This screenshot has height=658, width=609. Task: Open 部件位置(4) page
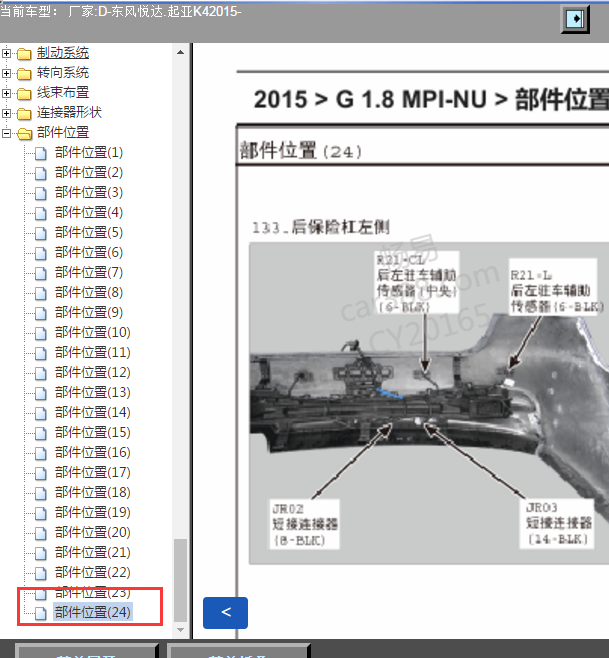pyautogui.click(x=89, y=212)
